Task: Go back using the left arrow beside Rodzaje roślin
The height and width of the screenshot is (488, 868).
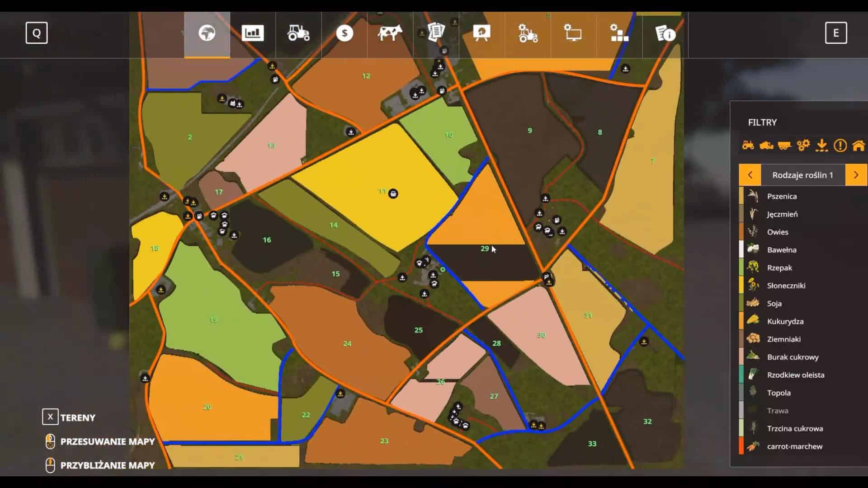Action: (750, 175)
